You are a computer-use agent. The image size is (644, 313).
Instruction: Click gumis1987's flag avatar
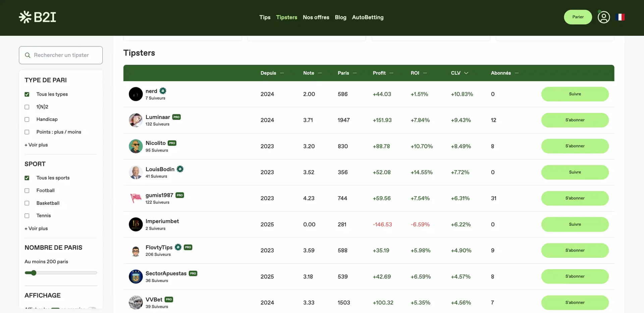click(x=136, y=198)
